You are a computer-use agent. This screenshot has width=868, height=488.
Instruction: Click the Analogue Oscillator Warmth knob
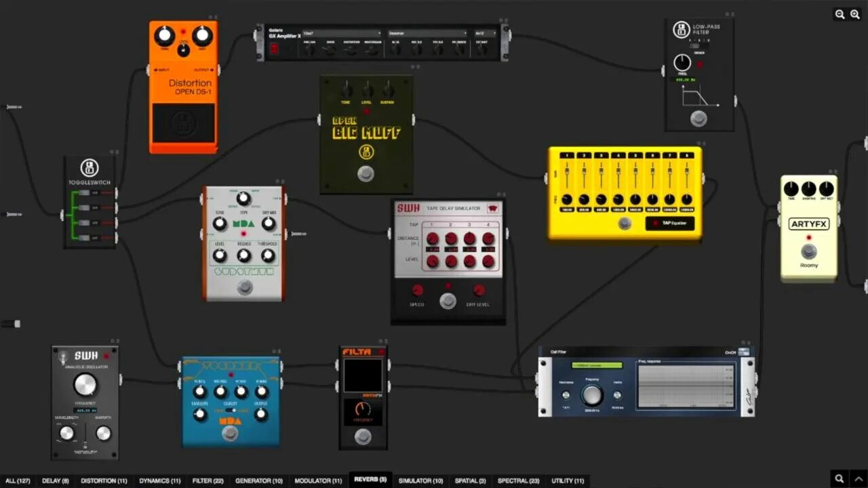tap(103, 433)
